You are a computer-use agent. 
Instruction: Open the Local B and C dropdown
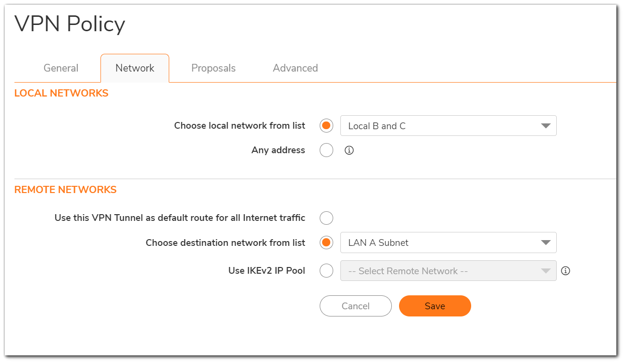(x=449, y=126)
